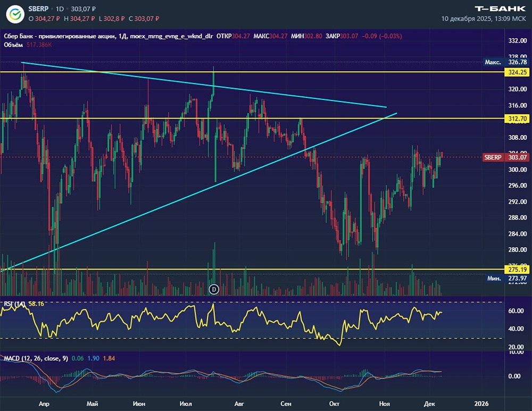Click the Июн month label on time axis
532x411 pixels.
139,404
